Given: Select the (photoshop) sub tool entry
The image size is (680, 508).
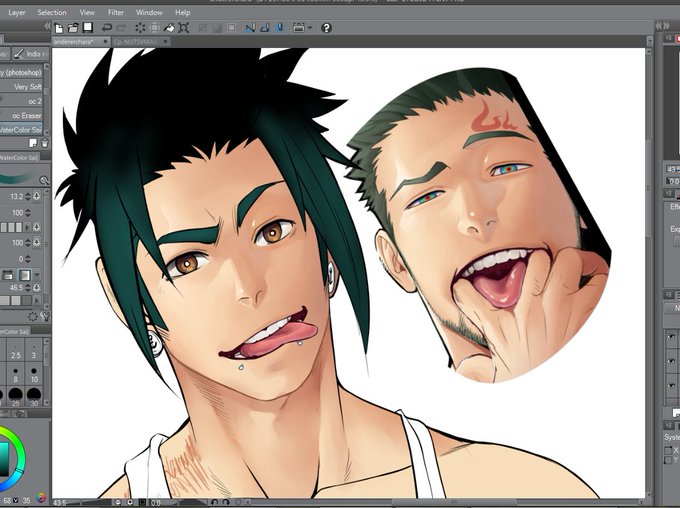Looking at the screenshot, I should tap(22, 72).
